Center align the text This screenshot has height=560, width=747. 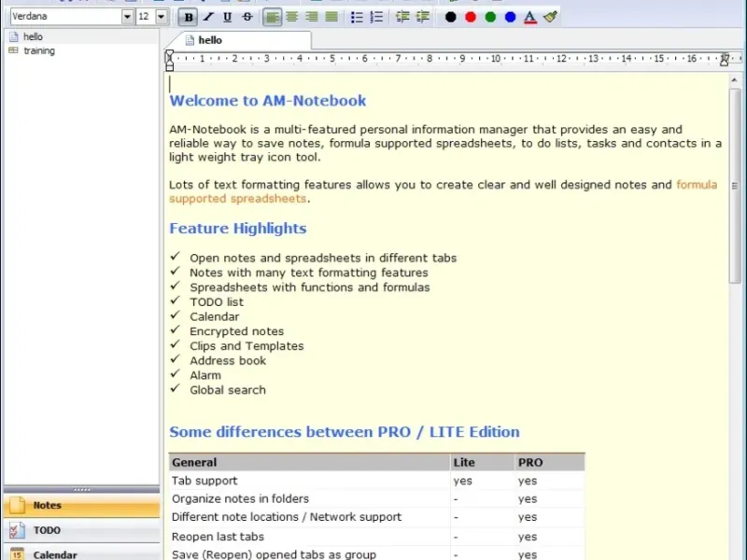[x=292, y=17]
